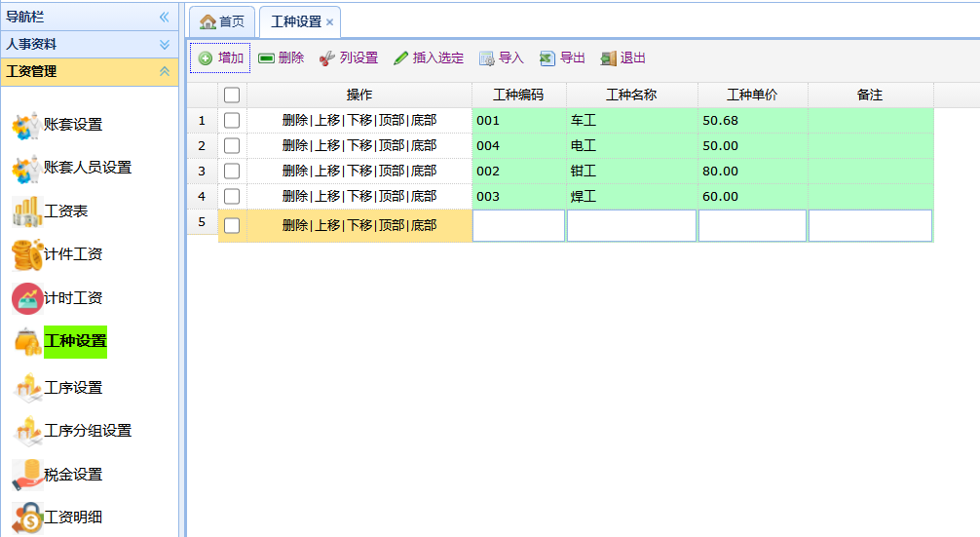Click unit price 50.00 cell
The width and height of the screenshot is (980, 537).
752,145
